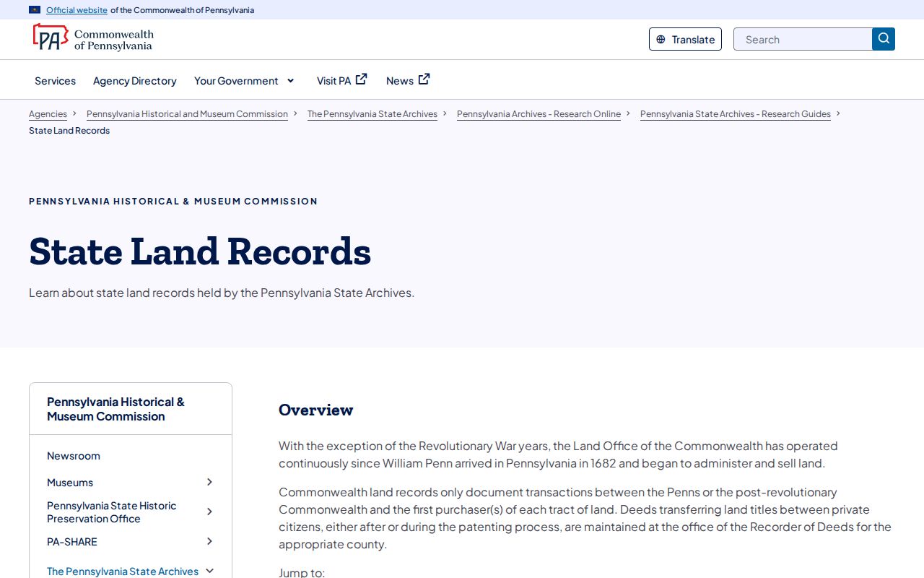
Task: Open Pennsylvania Archives - Research Online breadcrumb
Action: tap(539, 114)
